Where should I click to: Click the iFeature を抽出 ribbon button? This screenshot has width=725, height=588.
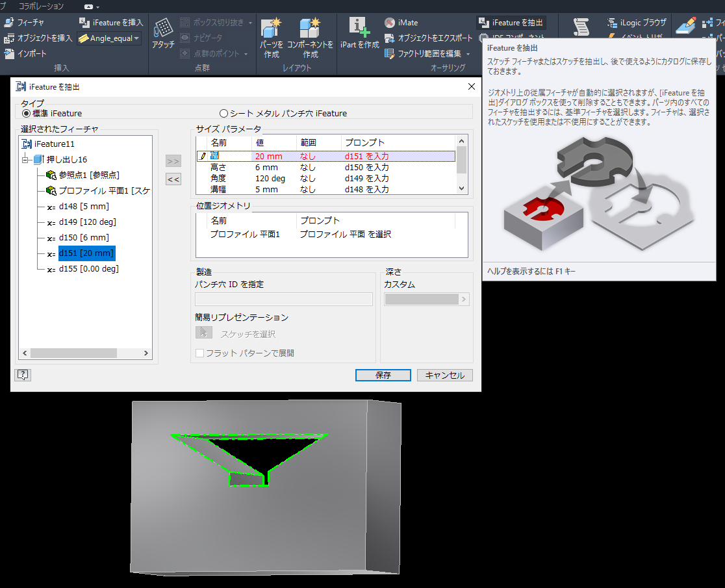pos(511,23)
